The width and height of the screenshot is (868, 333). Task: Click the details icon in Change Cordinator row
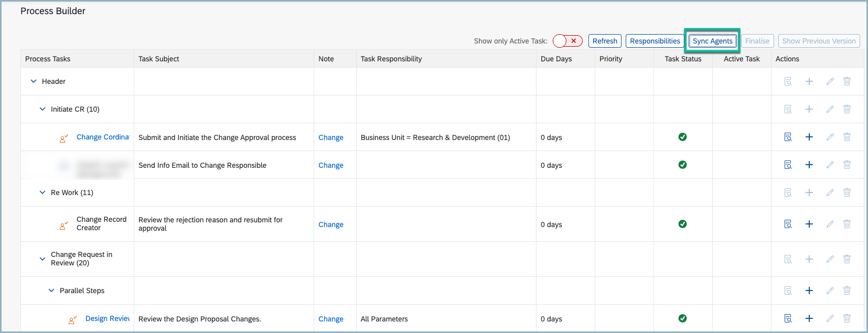click(x=788, y=137)
